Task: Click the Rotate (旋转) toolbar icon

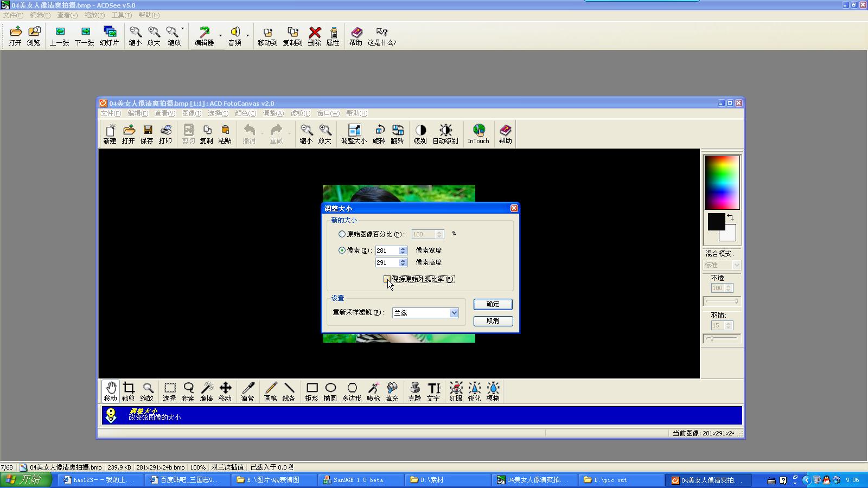Action: tap(379, 133)
